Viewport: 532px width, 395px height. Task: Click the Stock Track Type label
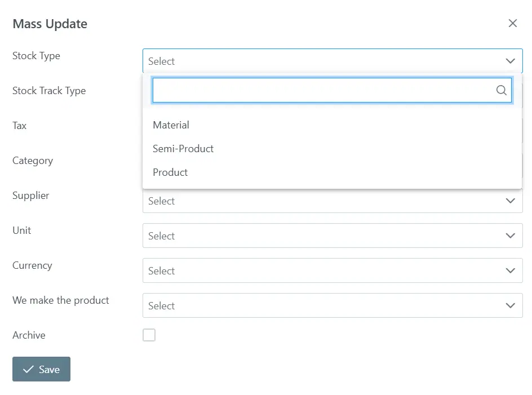[49, 91]
